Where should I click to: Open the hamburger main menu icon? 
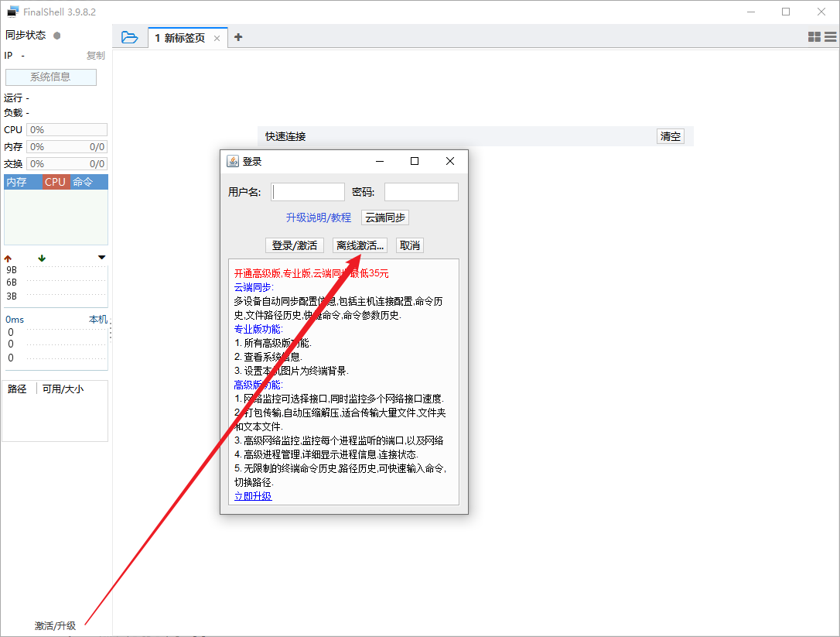831,36
